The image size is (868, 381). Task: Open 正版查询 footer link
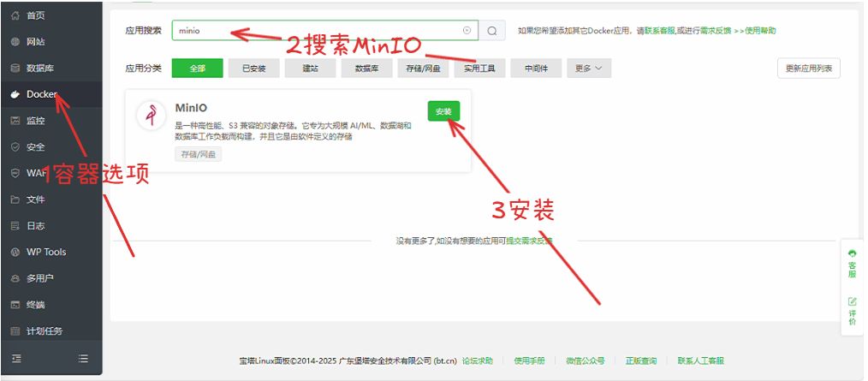[641, 361]
